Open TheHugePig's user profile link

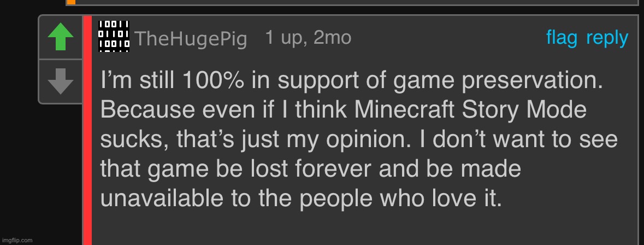(190, 39)
